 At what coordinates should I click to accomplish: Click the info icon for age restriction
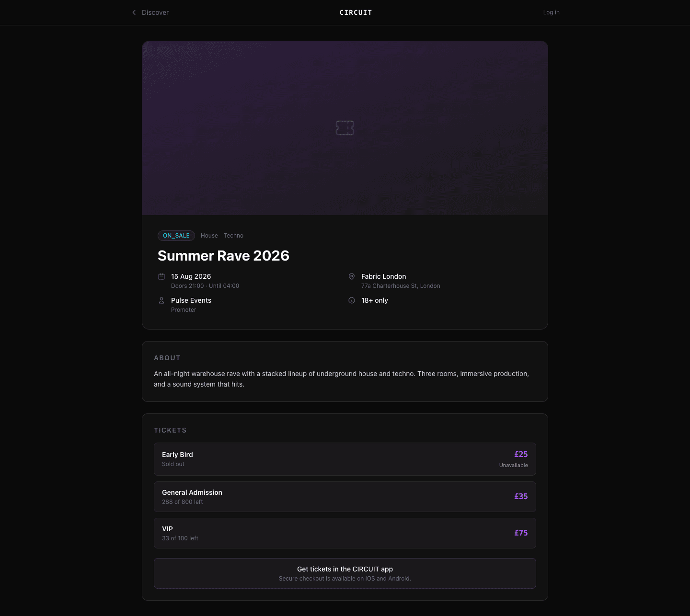352,300
